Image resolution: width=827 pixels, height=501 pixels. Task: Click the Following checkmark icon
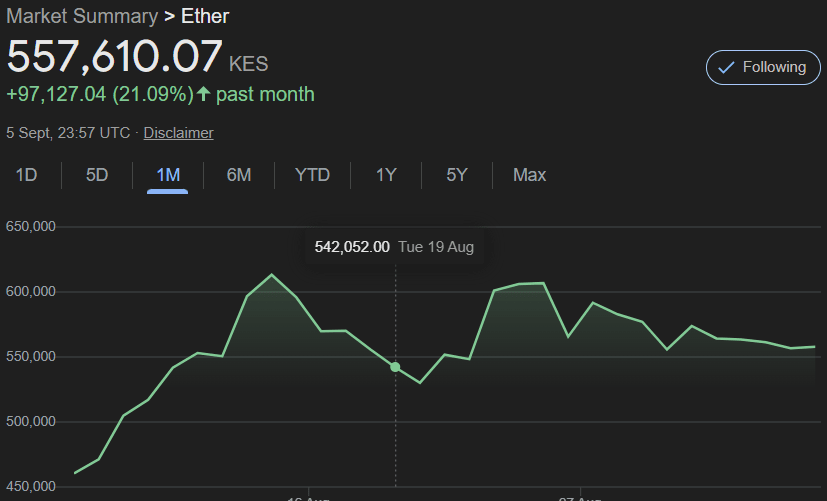click(x=727, y=67)
